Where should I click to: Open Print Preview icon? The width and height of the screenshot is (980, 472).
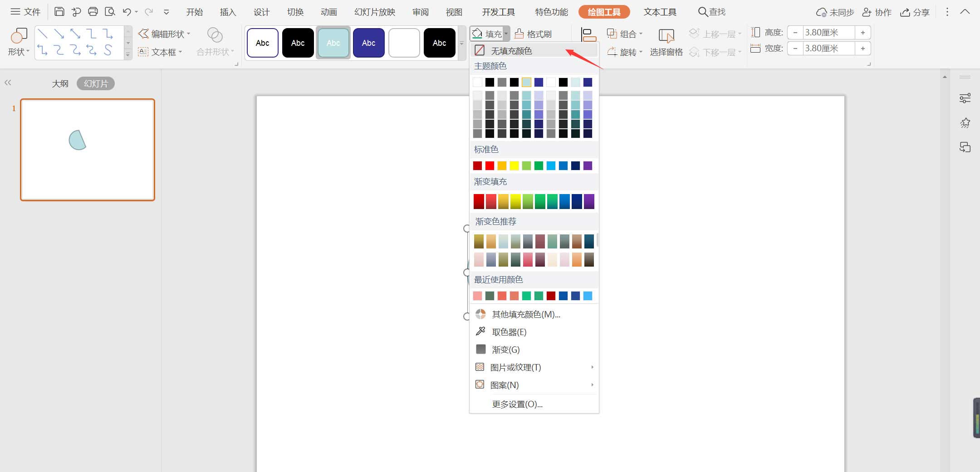(x=110, y=12)
